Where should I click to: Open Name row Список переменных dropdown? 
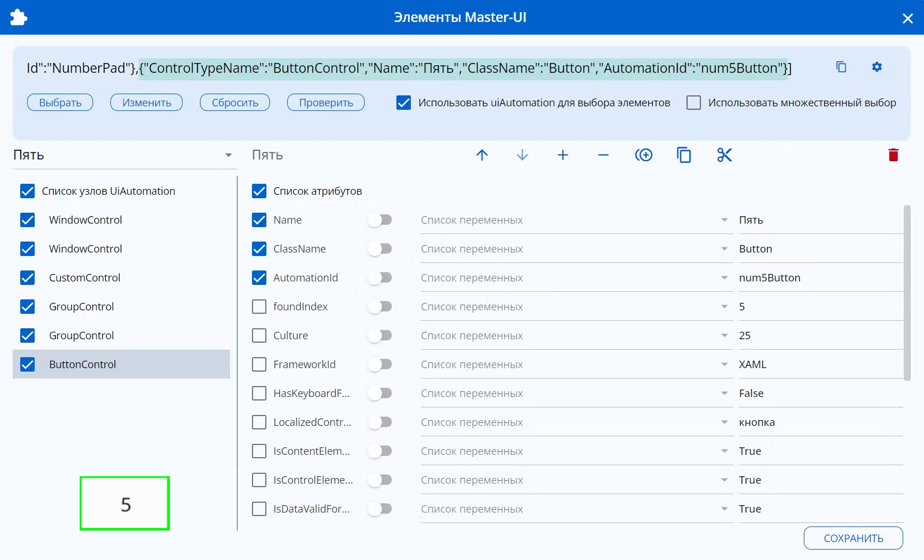tap(576, 220)
